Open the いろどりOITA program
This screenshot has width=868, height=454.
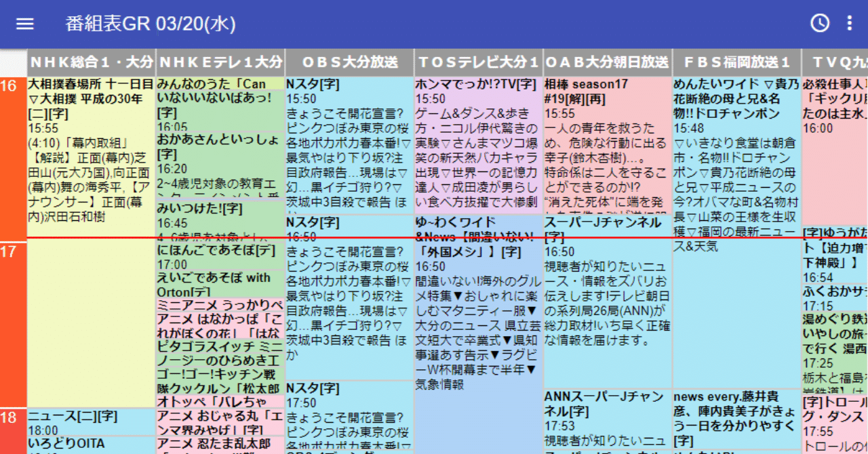coord(92,445)
